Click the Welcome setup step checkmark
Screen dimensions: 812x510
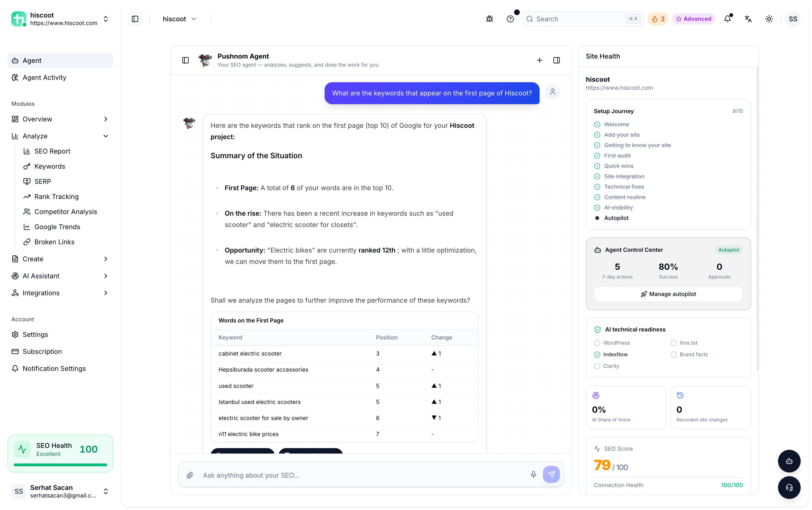597,124
